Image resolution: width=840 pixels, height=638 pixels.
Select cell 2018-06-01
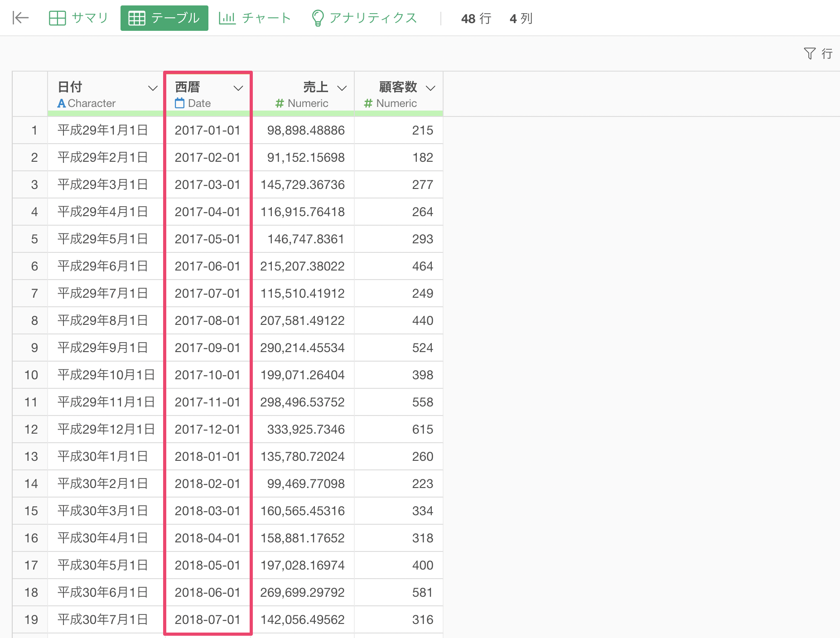(x=208, y=592)
